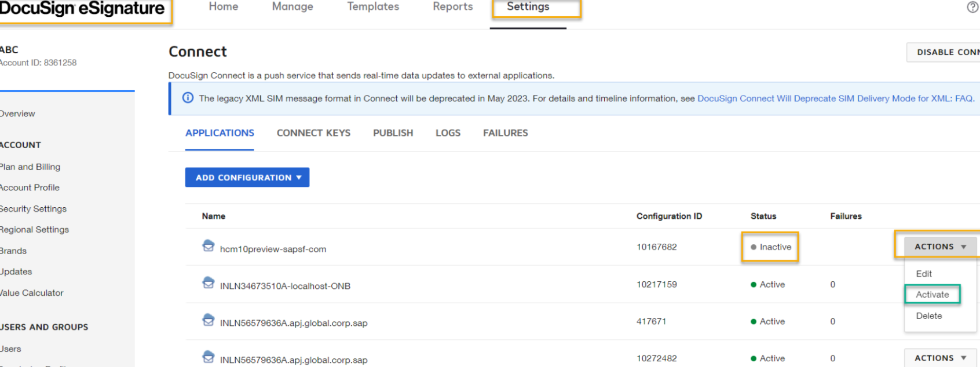Choose Activate from the Actions menu
Viewport: 980px width, 367px height.
933,295
